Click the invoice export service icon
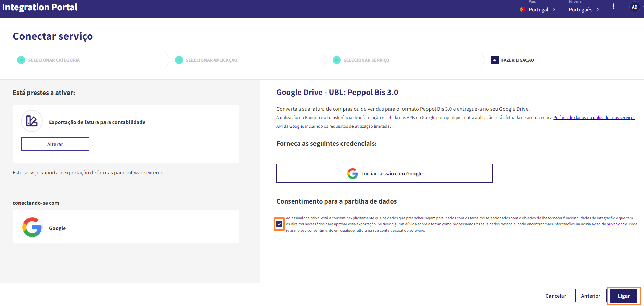 (x=32, y=121)
